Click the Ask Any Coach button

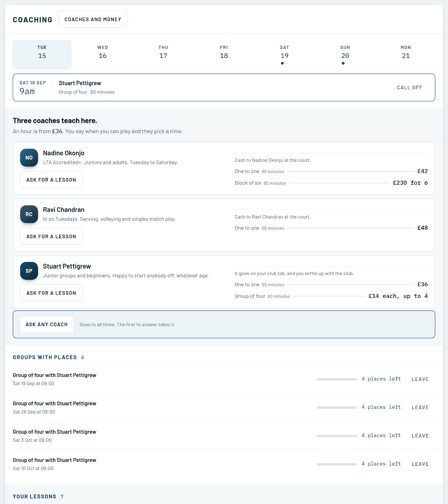click(47, 324)
